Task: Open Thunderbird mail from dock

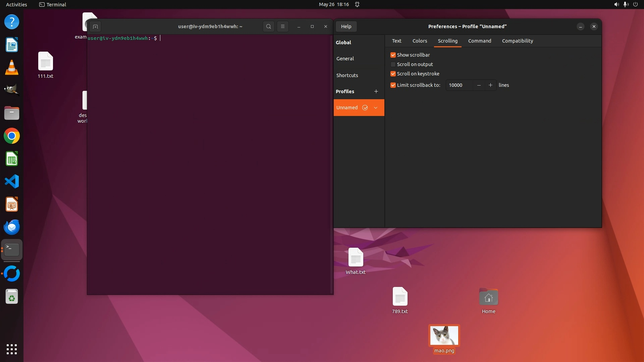Action: tap(12, 227)
